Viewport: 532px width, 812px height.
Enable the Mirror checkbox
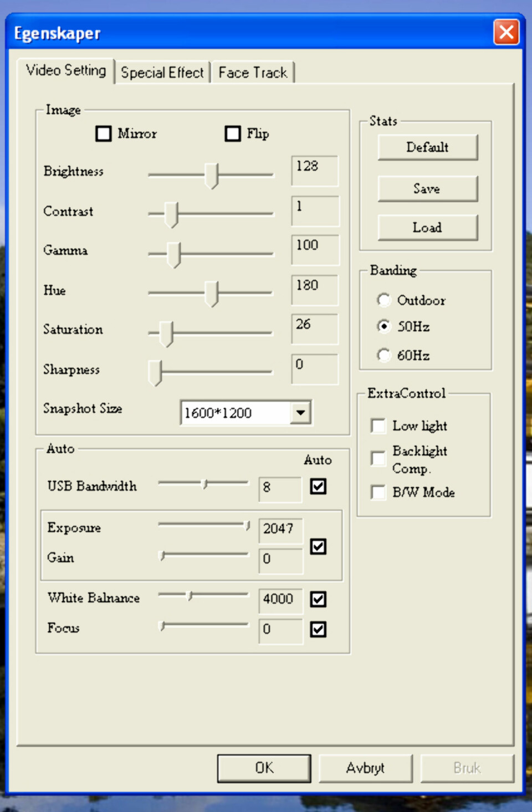[104, 133]
